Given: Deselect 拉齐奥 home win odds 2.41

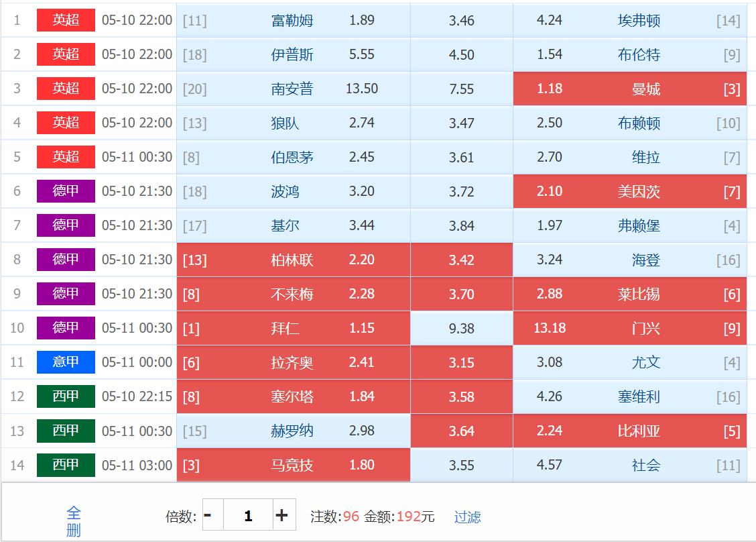Looking at the screenshot, I should [x=293, y=363].
